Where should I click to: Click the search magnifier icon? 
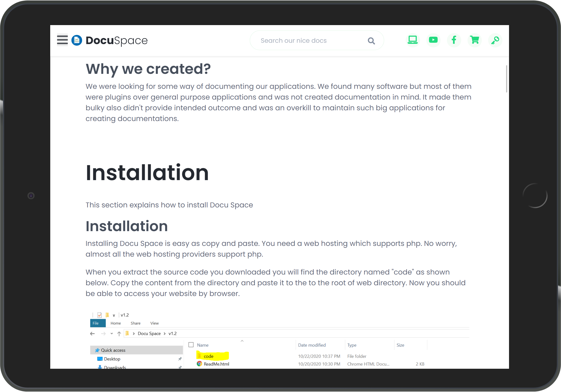tap(371, 41)
